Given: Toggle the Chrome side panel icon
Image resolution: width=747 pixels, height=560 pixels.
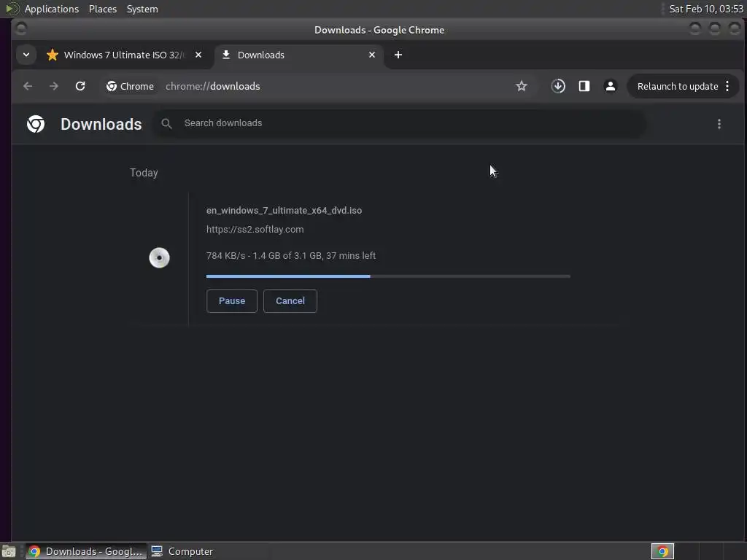Looking at the screenshot, I should [584, 86].
